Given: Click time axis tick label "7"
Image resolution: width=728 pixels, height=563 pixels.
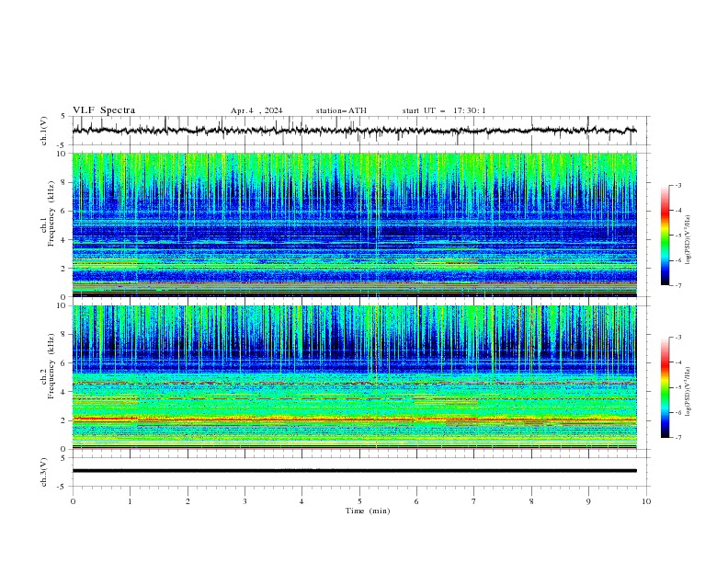Looking at the screenshot, I should (474, 501).
